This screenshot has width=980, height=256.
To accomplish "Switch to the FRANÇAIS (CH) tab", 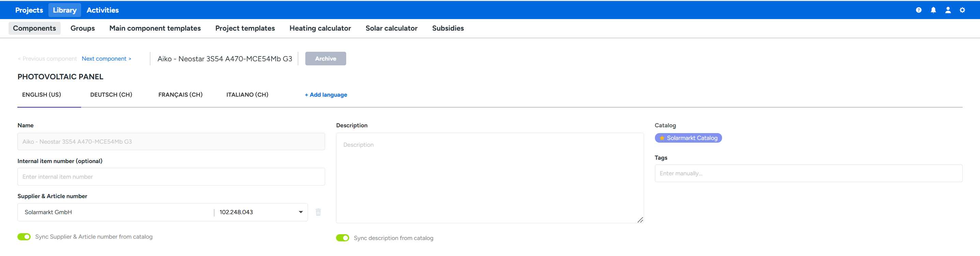I will pyautogui.click(x=180, y=95).
